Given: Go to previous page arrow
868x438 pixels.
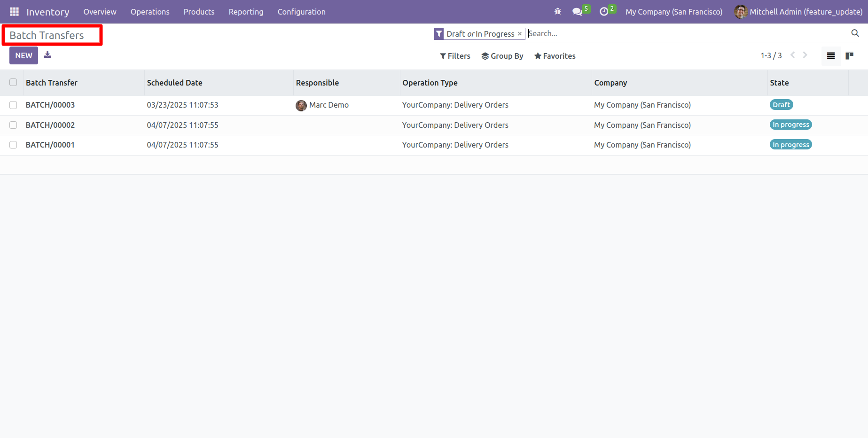Looking at the screenshot, I should pos(793,55).
